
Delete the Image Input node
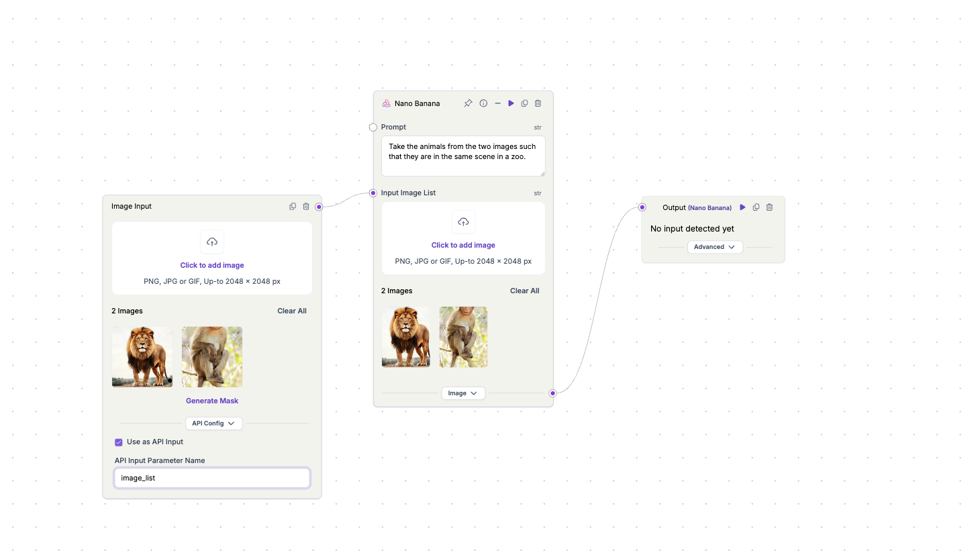tap(306, 207)
